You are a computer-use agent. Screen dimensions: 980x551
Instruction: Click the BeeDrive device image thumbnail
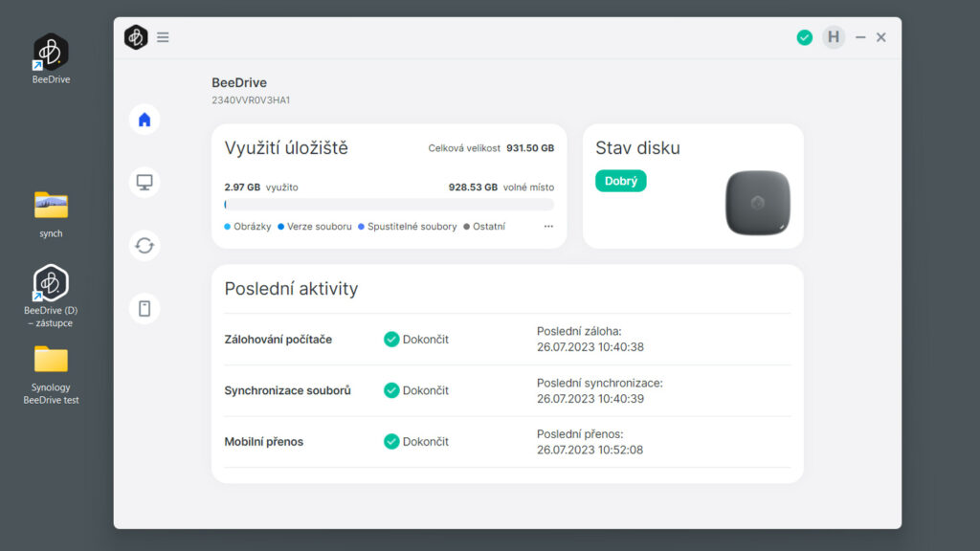(757, 202)
